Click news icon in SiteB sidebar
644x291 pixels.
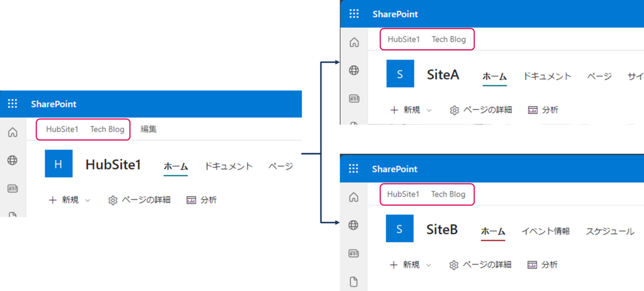(x=354, y=253)
